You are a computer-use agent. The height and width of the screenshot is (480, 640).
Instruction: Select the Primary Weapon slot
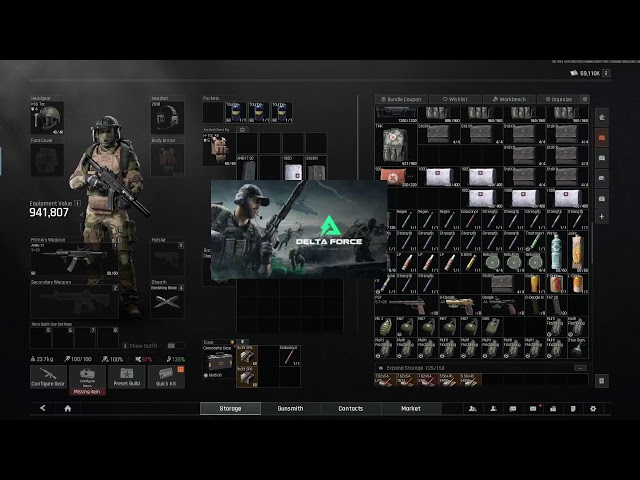point(74,259)
